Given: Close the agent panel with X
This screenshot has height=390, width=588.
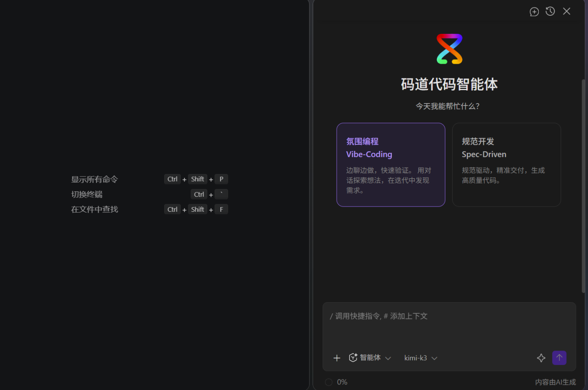Looking at the screenshot, I should (567, 12).
